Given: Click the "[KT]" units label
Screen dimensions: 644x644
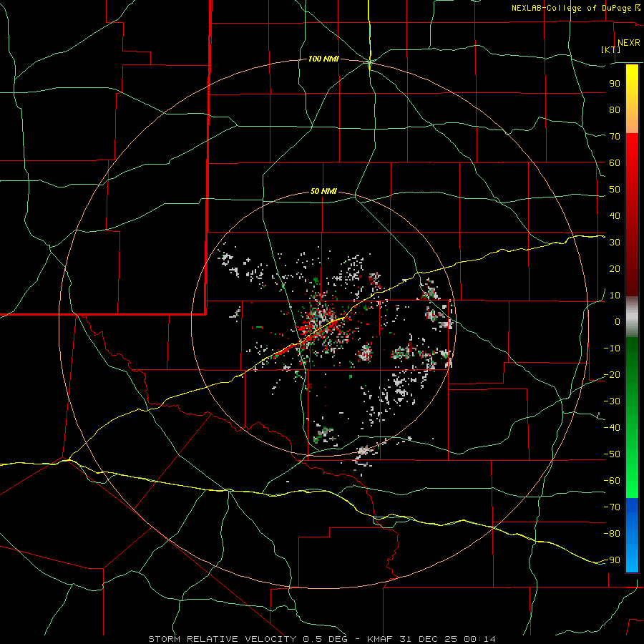Looking at the screenshot, I should coord(611,49).
